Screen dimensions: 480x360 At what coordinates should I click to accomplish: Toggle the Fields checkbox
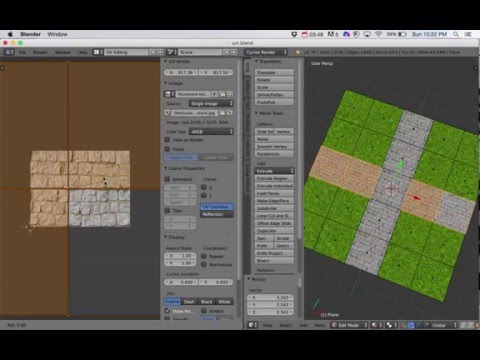tap(168, 149)
